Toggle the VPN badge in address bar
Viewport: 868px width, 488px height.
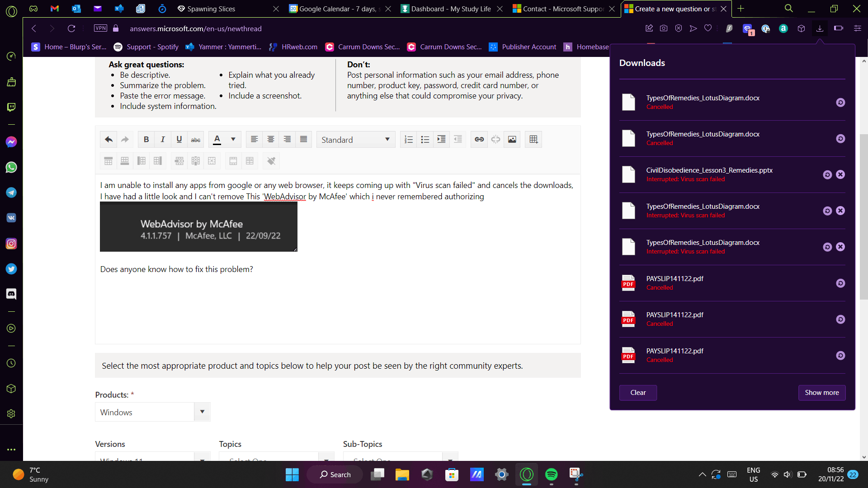click(x=100, y=28)
